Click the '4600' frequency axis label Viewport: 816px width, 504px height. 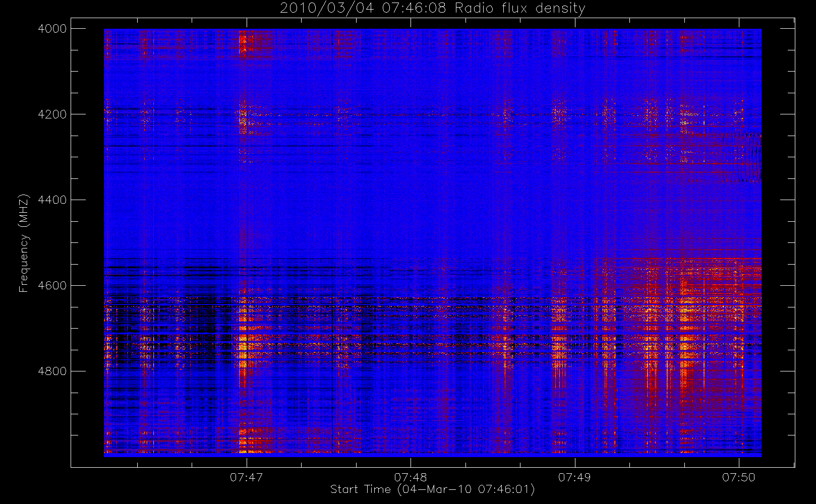52,286
